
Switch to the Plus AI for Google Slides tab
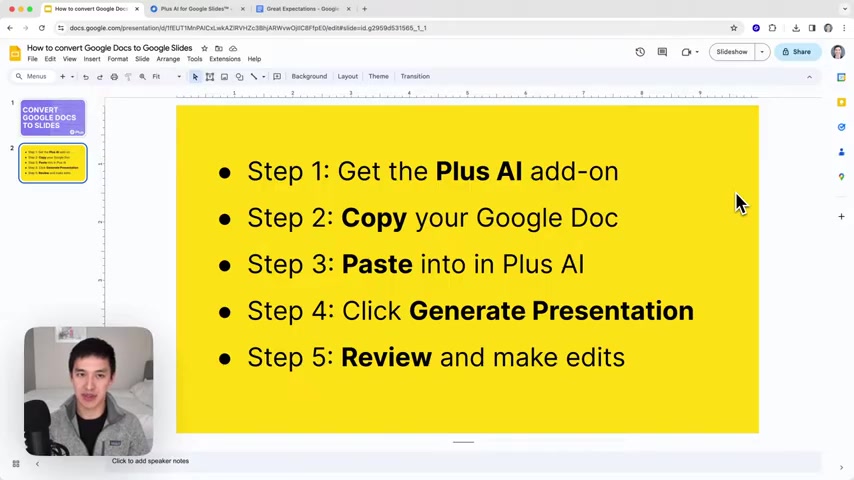(x=197, y=9)
